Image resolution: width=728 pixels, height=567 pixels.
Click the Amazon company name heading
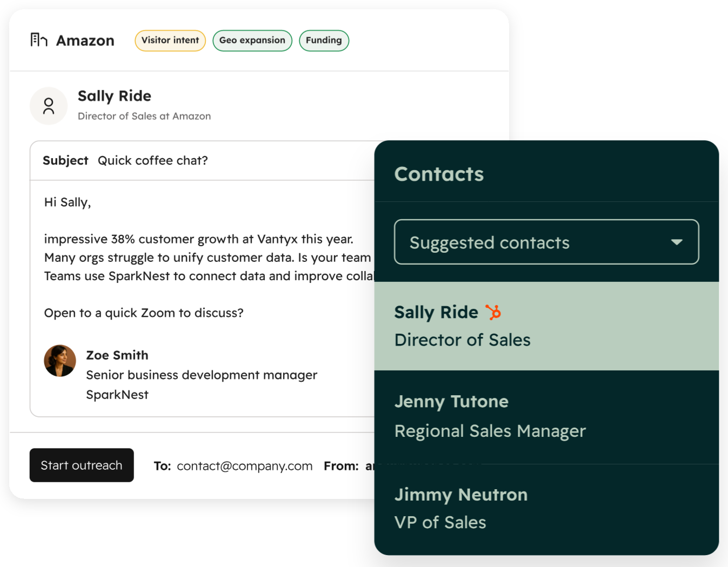(85, 40)
